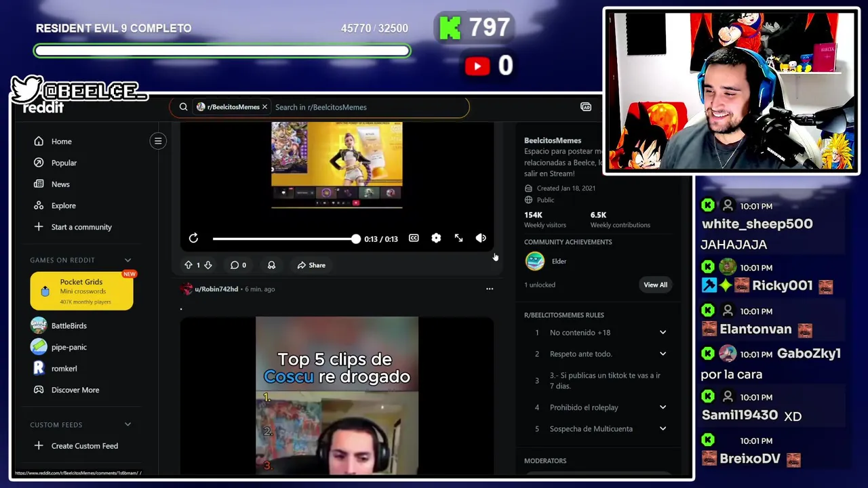
Task: Click GaboZky1 chat username
Action: pos(809,353)
